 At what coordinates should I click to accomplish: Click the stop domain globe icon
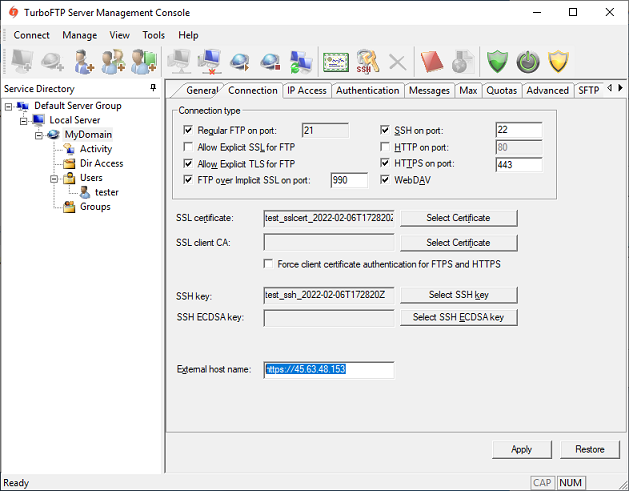(270, 62)
